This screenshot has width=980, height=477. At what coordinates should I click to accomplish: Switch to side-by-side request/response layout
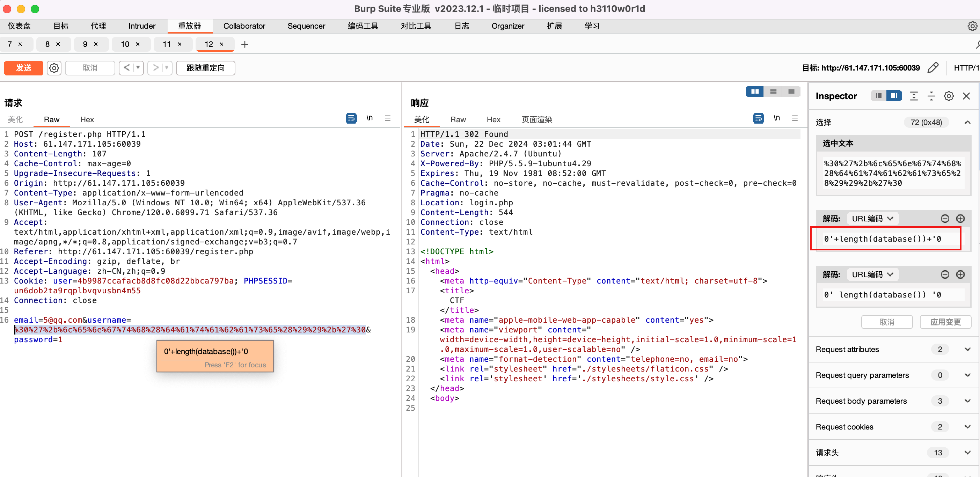pos(755,92)
